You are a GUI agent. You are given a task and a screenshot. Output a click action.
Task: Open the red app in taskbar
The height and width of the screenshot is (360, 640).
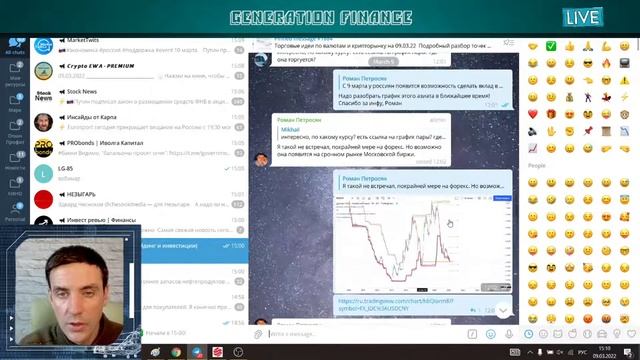coord(218,352)
